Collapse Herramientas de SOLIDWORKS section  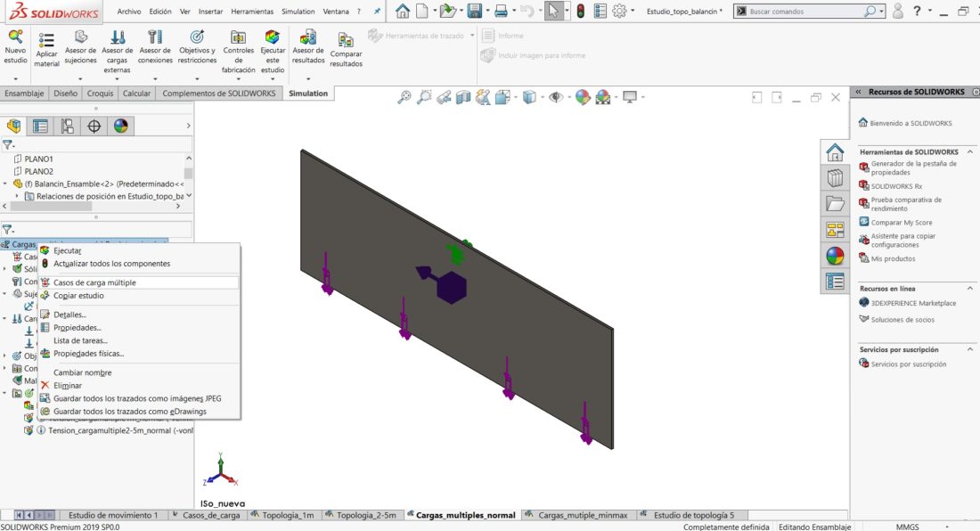point(970,151)
